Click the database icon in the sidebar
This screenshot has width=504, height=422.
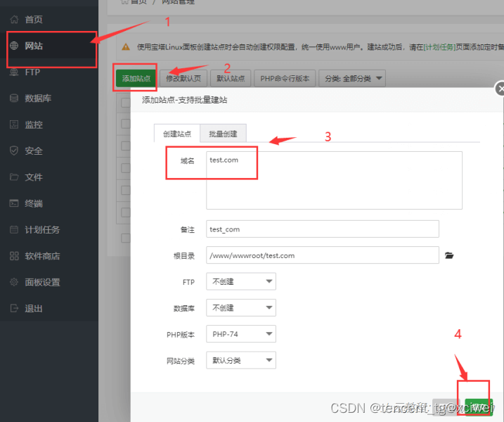[14, 98]
